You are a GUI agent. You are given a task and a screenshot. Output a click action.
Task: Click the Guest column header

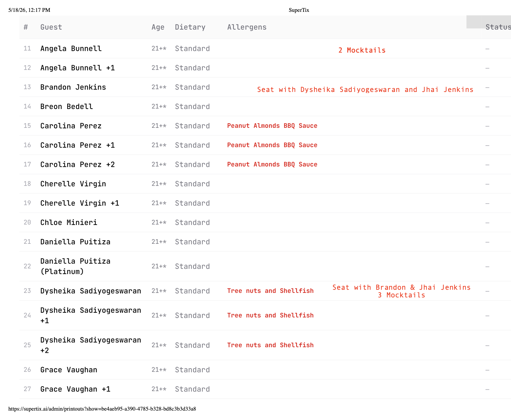coord(51,27)
